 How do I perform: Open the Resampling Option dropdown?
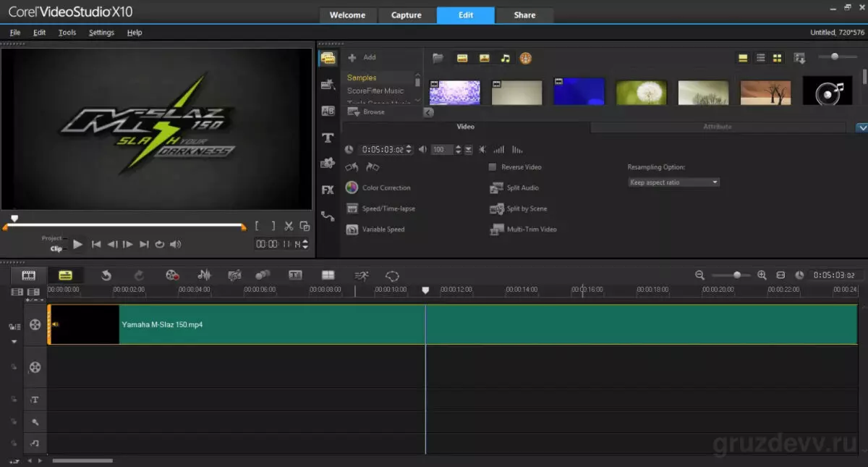(673, 182)
